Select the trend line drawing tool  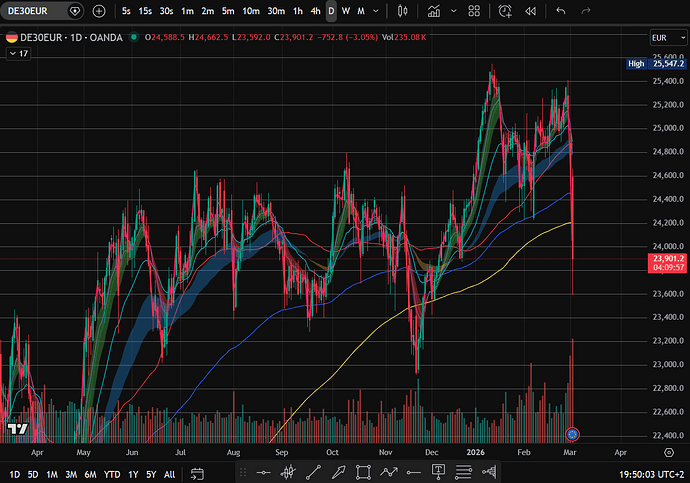313,472
